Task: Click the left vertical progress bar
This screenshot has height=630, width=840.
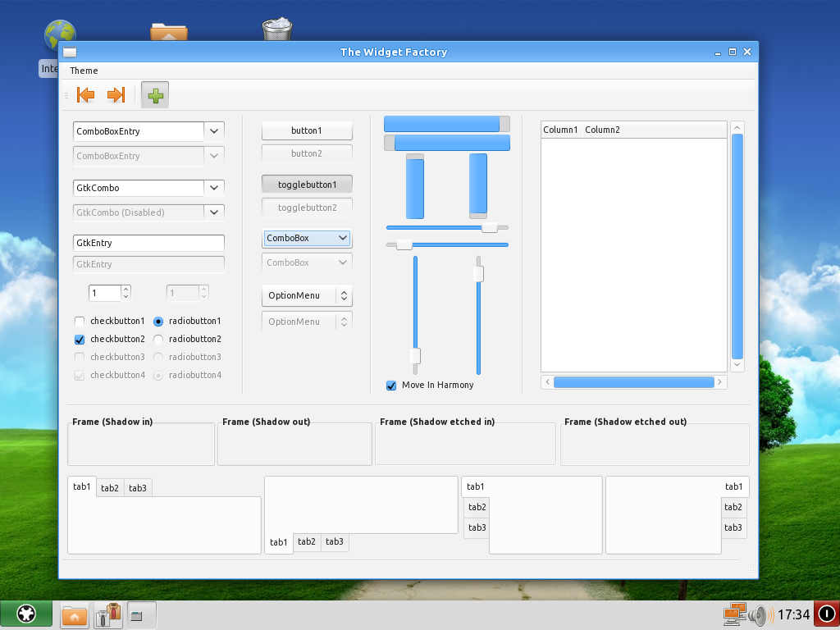Action: 415,186
